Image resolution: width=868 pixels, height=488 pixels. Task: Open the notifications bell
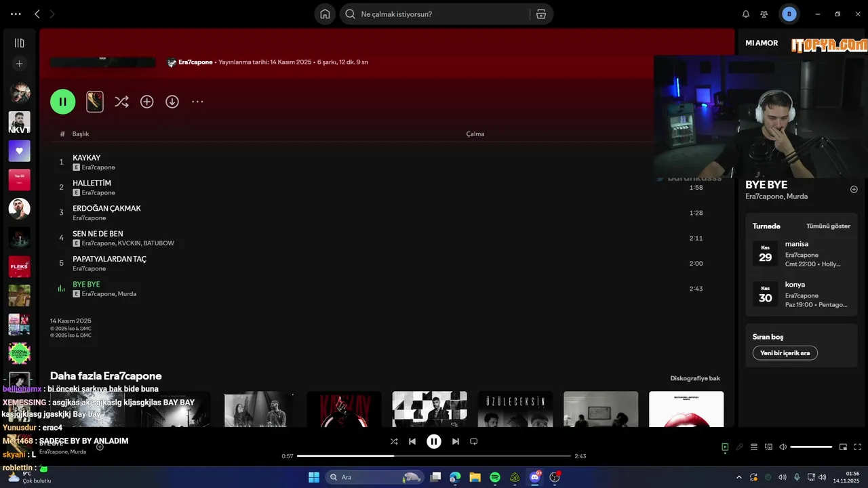[746, 14]
